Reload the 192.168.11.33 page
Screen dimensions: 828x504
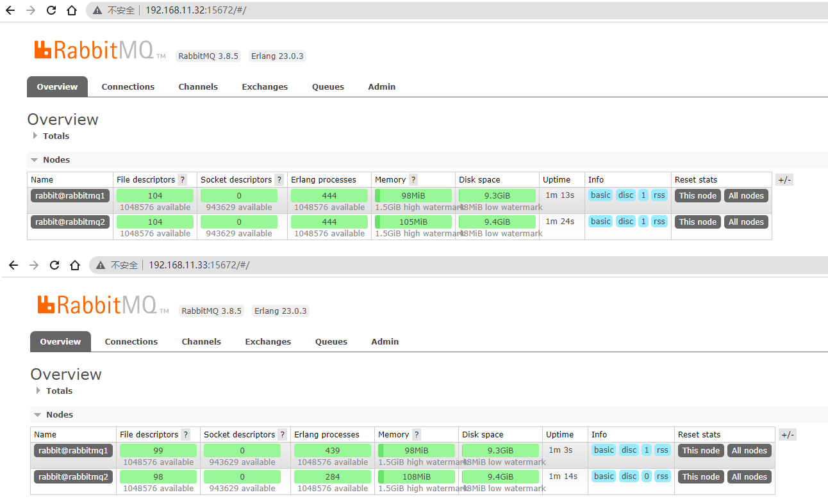point(54,265)
